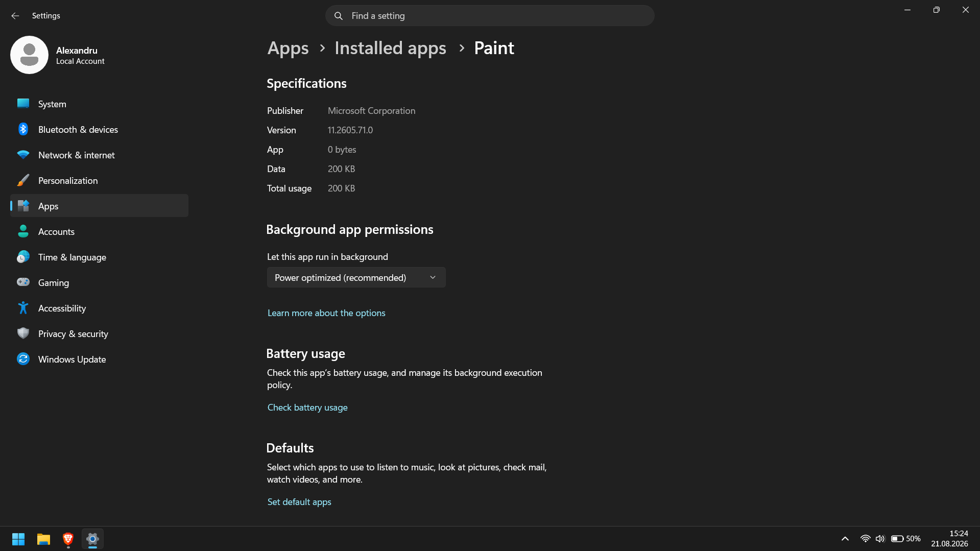The image size is (980, 551).
Task: Click the Alexandru account name
Action: [x=77, y=50]
